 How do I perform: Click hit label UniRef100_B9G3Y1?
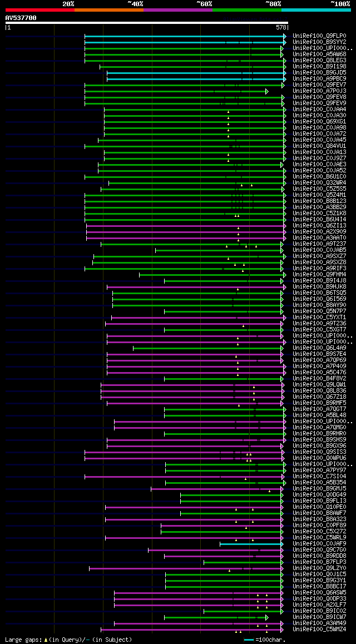click(319, 581)
